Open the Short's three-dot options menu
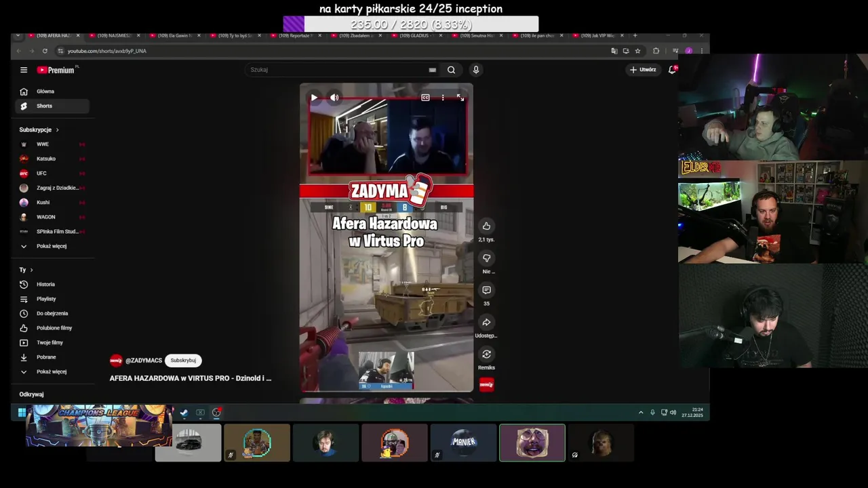The width and height of the screenshot is (868, 488). [443, 98]
